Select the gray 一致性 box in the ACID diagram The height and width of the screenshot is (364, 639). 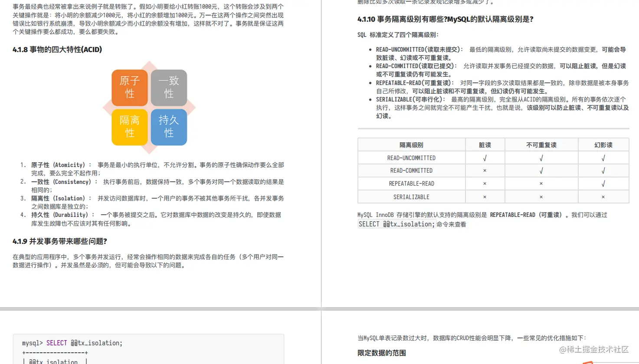coord(169,88)
